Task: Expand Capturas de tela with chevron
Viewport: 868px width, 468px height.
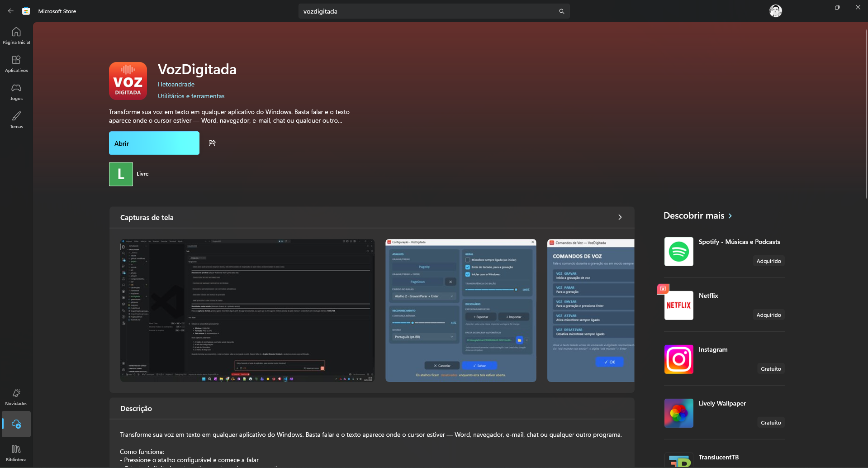Action: pyautogui.click(x=620, y=217)
